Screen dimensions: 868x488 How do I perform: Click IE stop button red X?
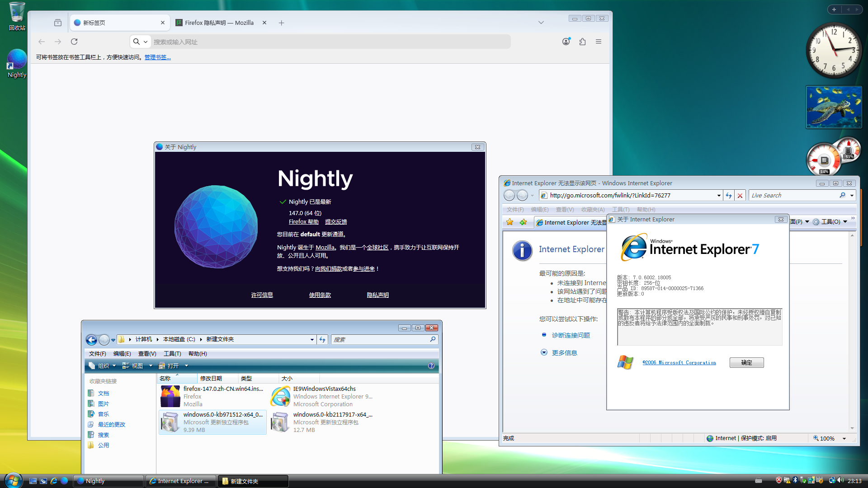(x=740, y=196)
